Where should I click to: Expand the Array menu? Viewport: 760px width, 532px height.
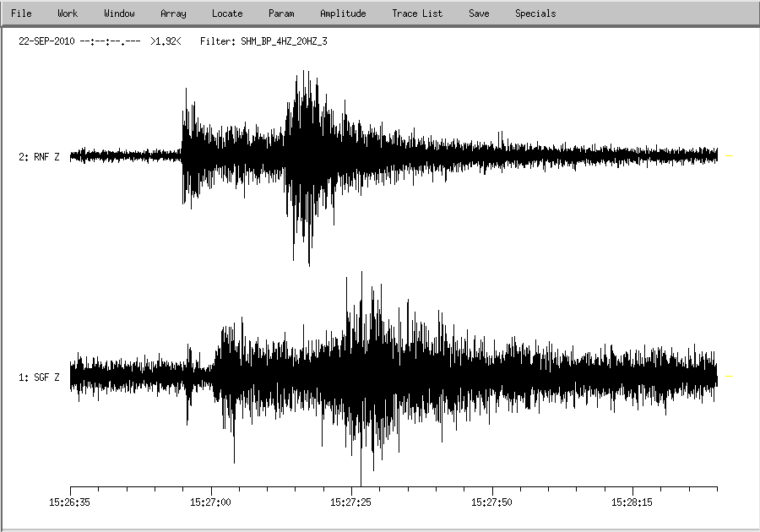tap(173, 14)
